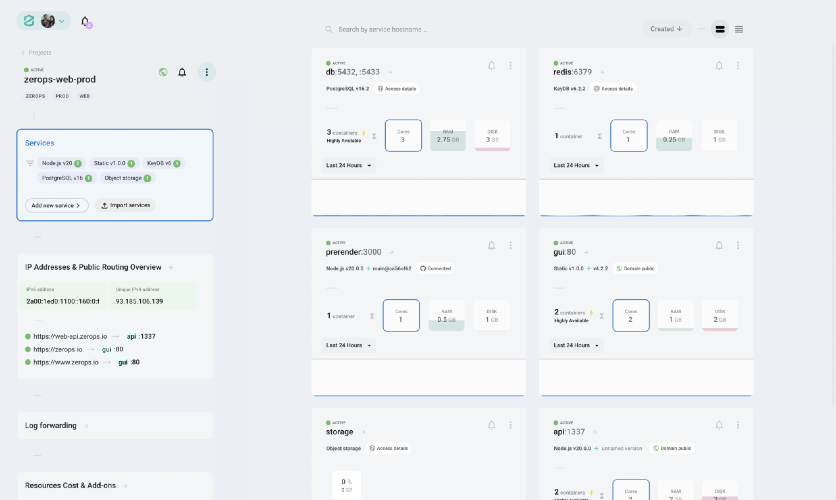This screenshot has width=836, height=500.
Task: Open Access details on storage card
Action: point(389,448)
